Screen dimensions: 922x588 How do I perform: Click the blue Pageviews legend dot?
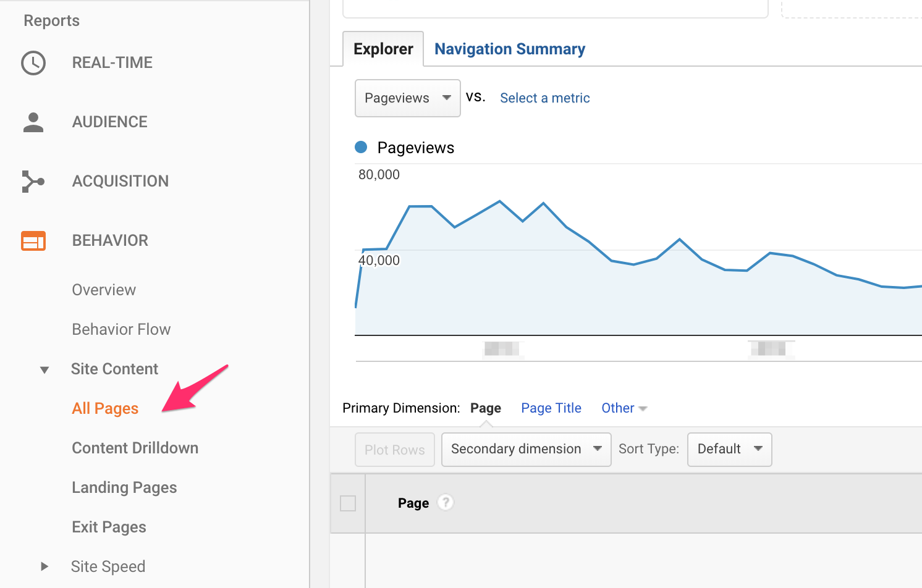tap(361, 147)
